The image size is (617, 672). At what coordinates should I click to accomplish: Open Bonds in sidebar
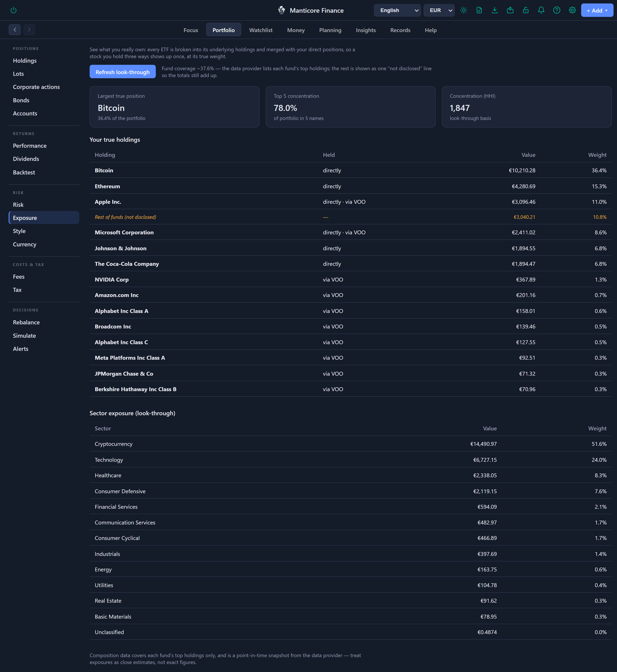coord(44,100)
